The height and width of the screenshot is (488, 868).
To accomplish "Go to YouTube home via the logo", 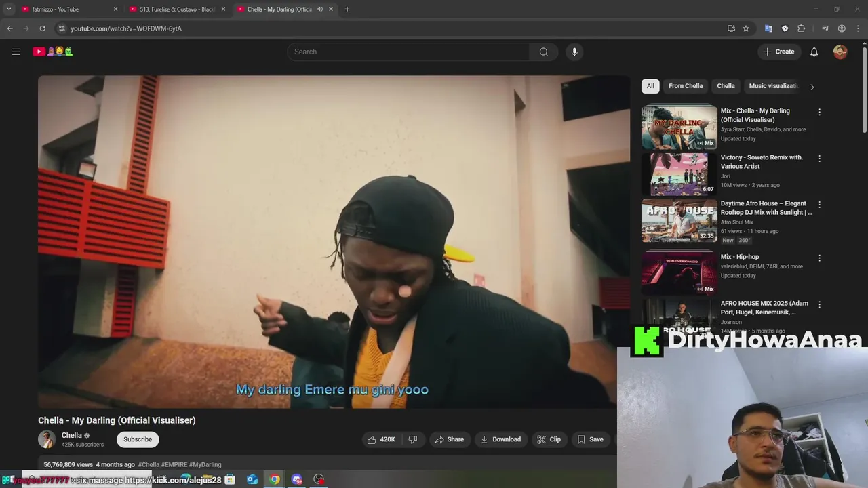I will pyautogui.click(x=53, y=52).
